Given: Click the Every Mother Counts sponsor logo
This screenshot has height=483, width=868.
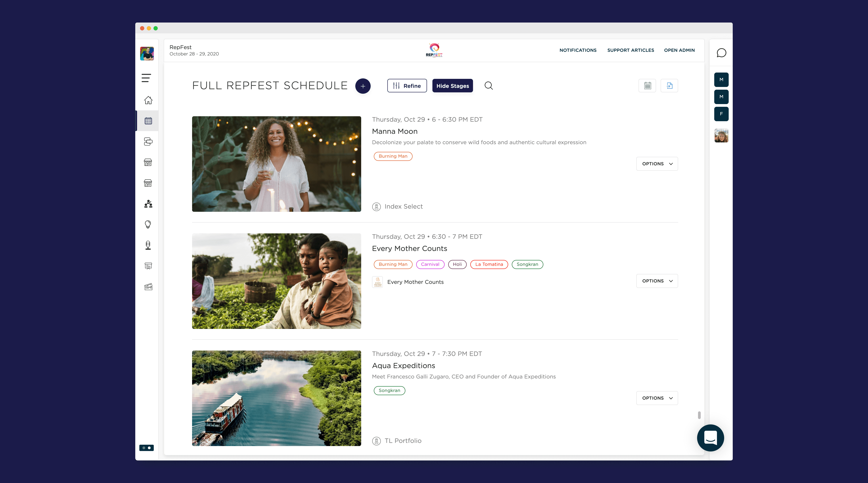Looking at the screenshot, I should (x=377, y=282).
